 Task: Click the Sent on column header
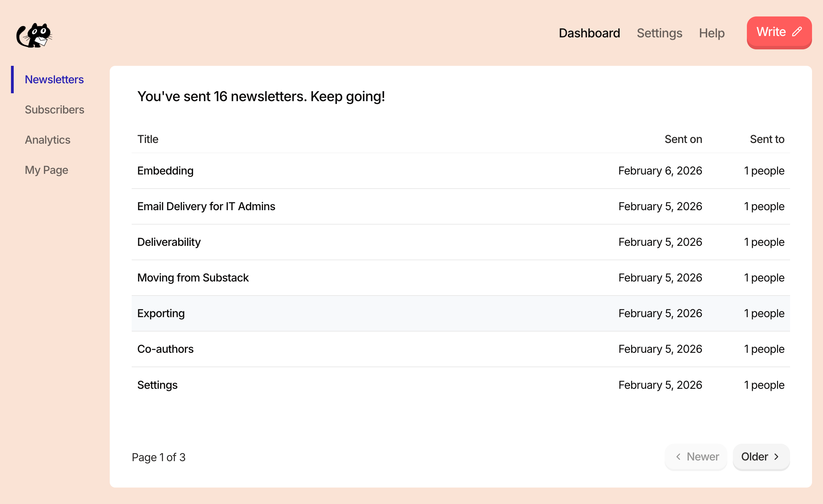pos(683,139)
